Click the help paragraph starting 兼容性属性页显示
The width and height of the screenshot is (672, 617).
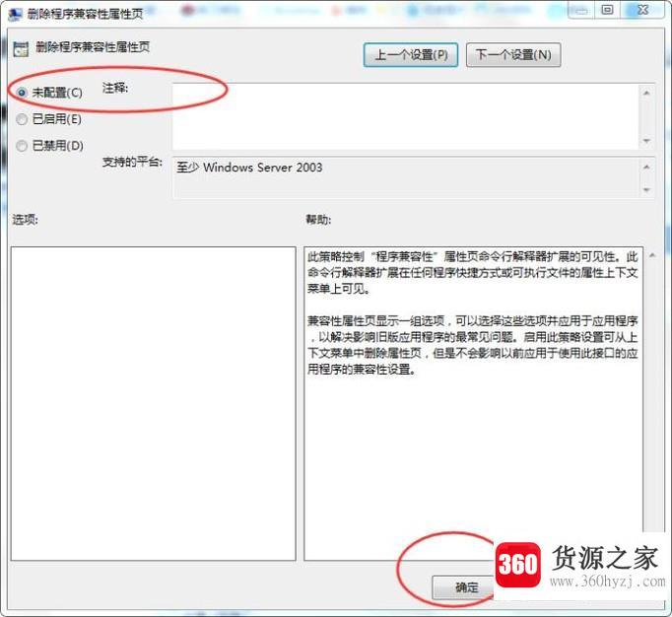point(472,345)
